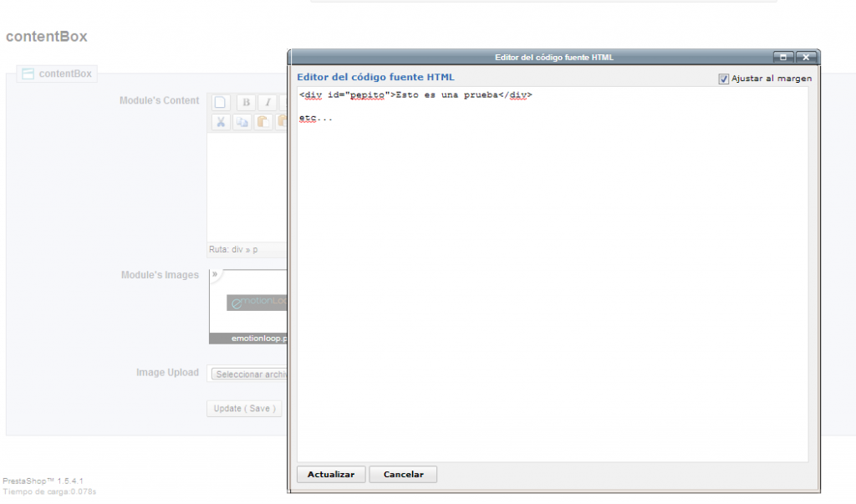This screenshot has height=504, width=856.
Task: Click the Cut scissors icon
Action: pos(221,122)
